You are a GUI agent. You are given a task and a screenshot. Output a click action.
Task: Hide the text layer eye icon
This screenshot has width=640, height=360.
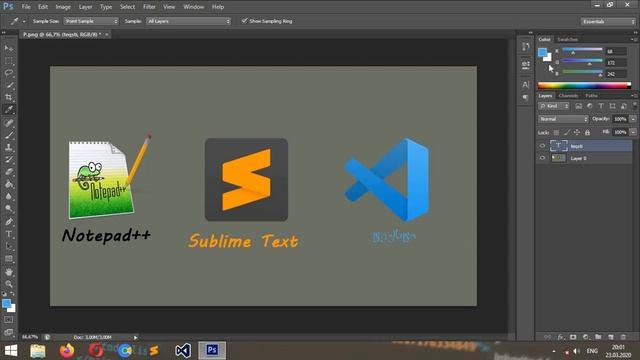542,146
